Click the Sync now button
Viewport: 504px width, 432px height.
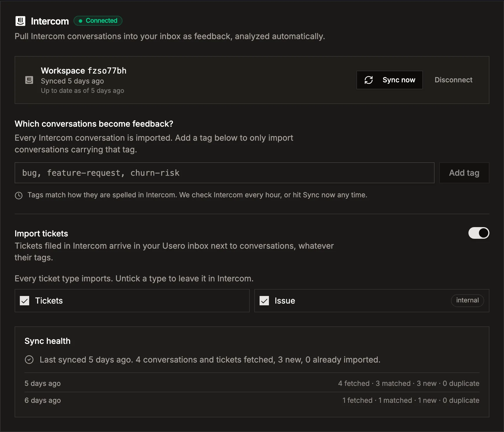click(x=389, y=80)
